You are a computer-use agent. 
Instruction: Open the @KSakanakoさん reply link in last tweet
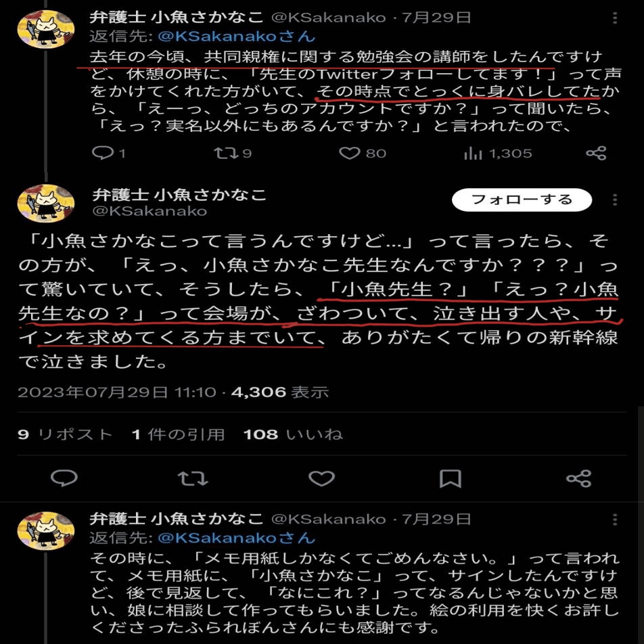pos(237,538)
